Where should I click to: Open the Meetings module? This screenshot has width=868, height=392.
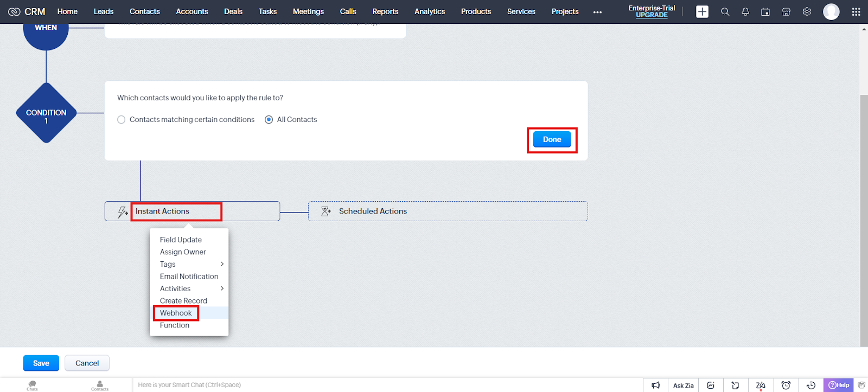308,11
